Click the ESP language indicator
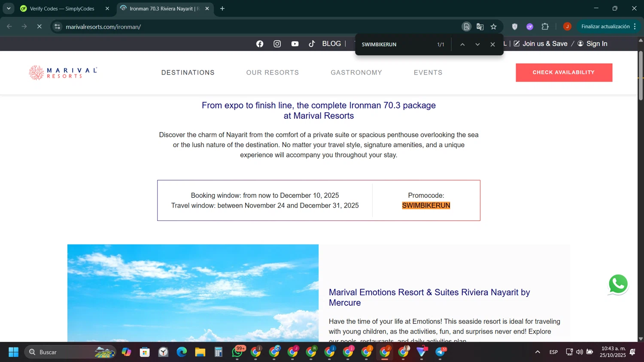Image resolution: width=644 pixels, height=362 pixels. pyautogui.click(x=553, y=352)
